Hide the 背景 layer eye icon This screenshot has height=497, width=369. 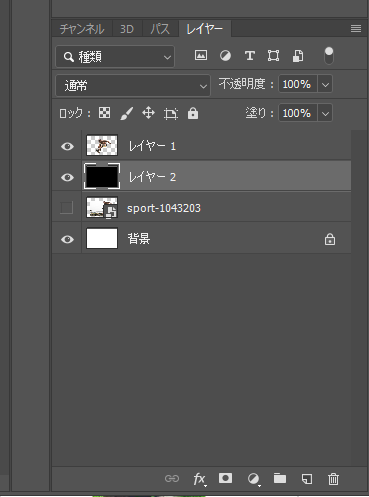(67, 239)
